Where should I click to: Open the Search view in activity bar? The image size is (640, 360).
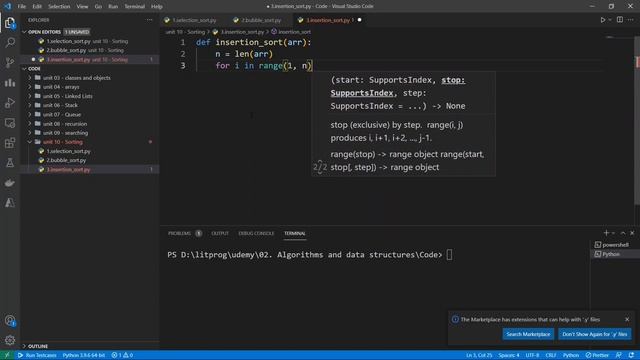(10, 42)
